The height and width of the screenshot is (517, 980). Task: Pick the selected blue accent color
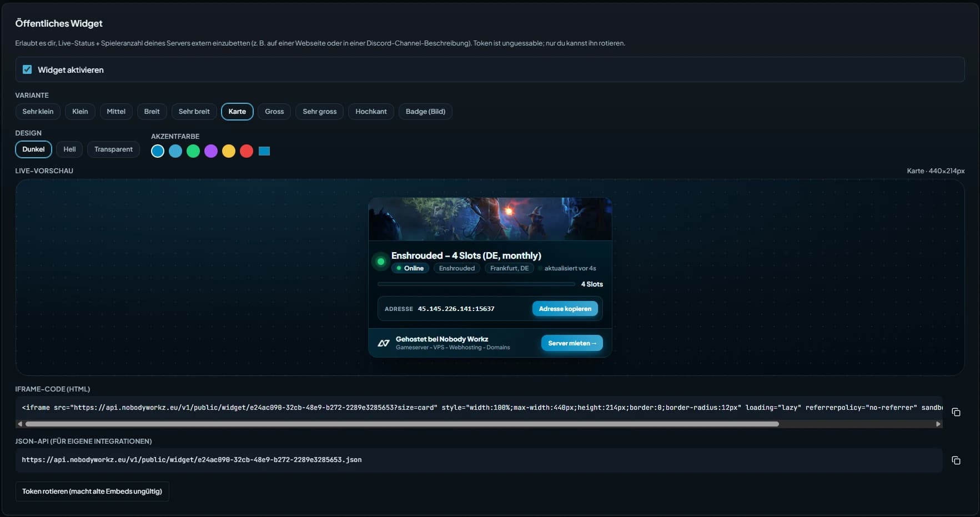point(158,151)
